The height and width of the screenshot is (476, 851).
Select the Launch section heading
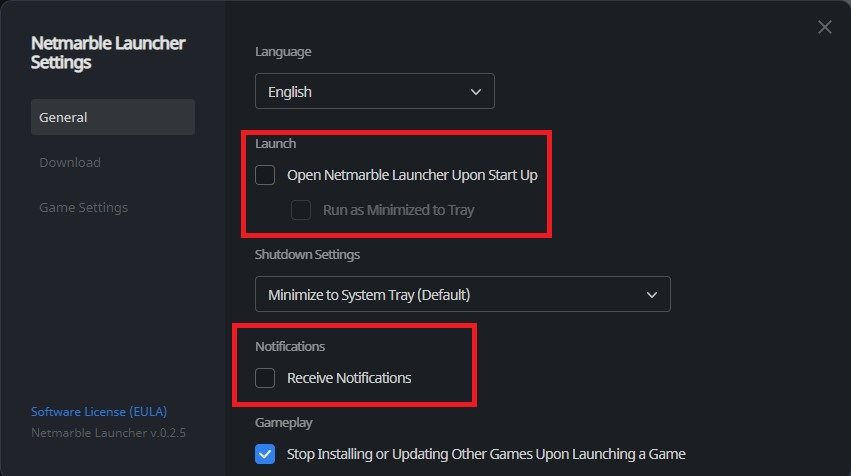[276, 143]
